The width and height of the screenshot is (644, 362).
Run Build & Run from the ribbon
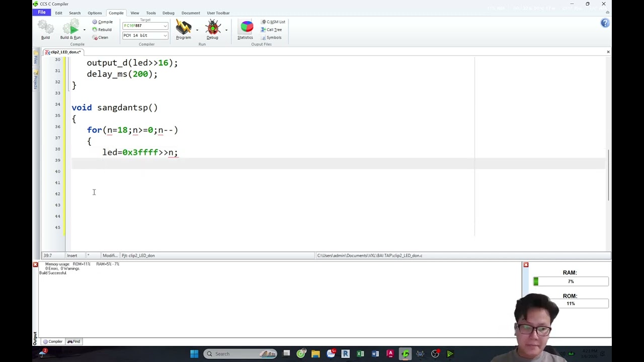70,29
